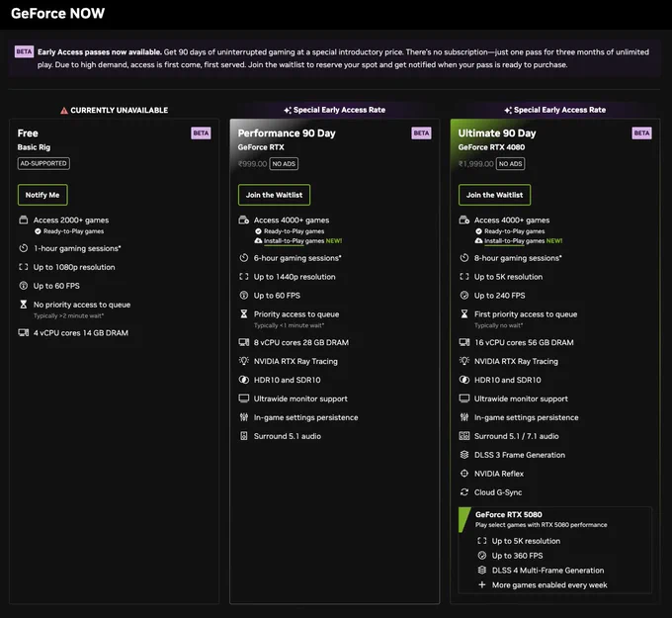This screenshot has width=672, height=618.
Task: Click the NVIDIA Reflex crosshair icon
Action: coord(464,474)
